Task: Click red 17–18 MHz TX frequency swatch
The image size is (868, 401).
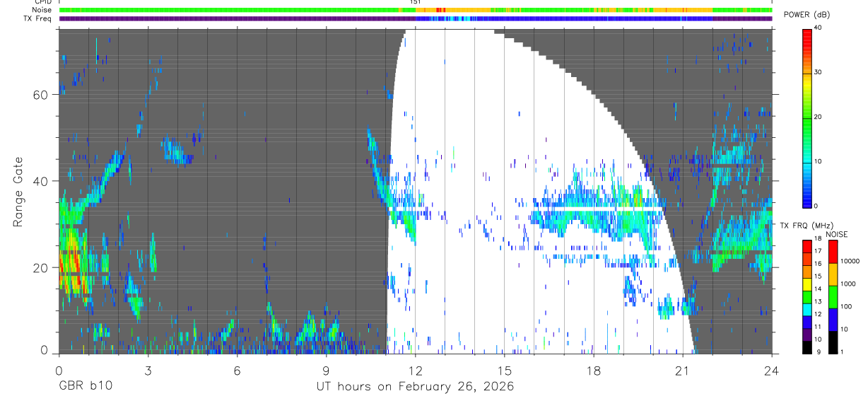Action: (x=808, y=246)
